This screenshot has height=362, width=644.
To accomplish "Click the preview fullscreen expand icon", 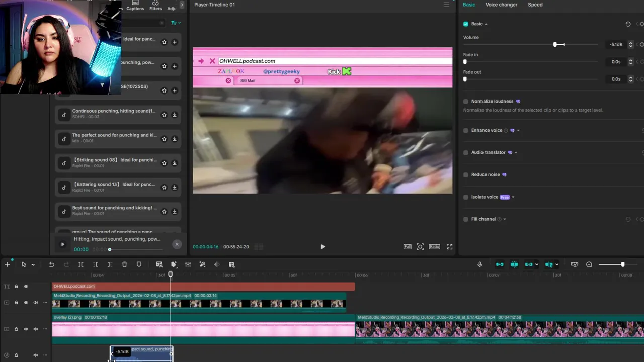I will tap(449, 247).
